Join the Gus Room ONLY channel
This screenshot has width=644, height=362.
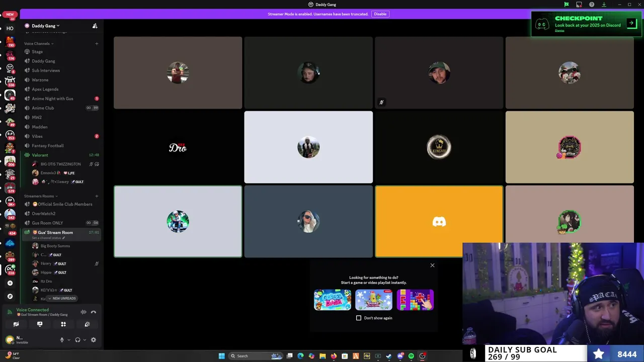click(61, 223)
